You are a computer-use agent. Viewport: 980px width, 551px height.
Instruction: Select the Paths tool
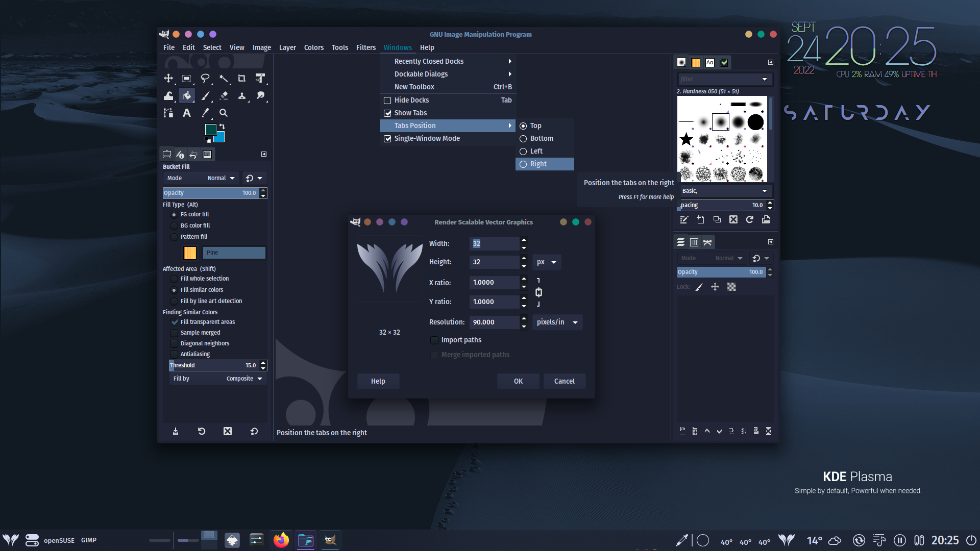point(168,113)
